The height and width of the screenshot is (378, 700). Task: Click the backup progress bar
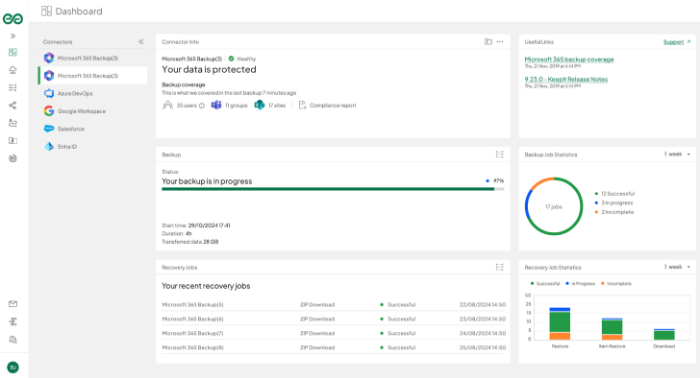tap(333, 189)
